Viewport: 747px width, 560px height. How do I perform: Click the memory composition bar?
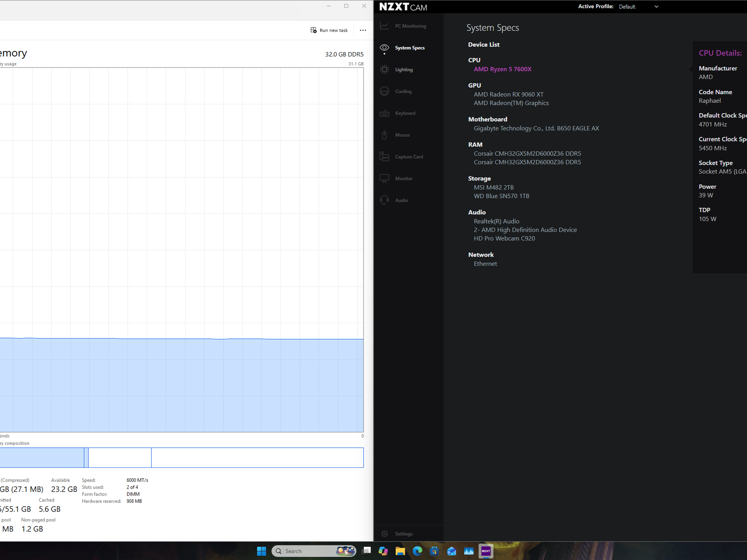click(x=182, y=458)
